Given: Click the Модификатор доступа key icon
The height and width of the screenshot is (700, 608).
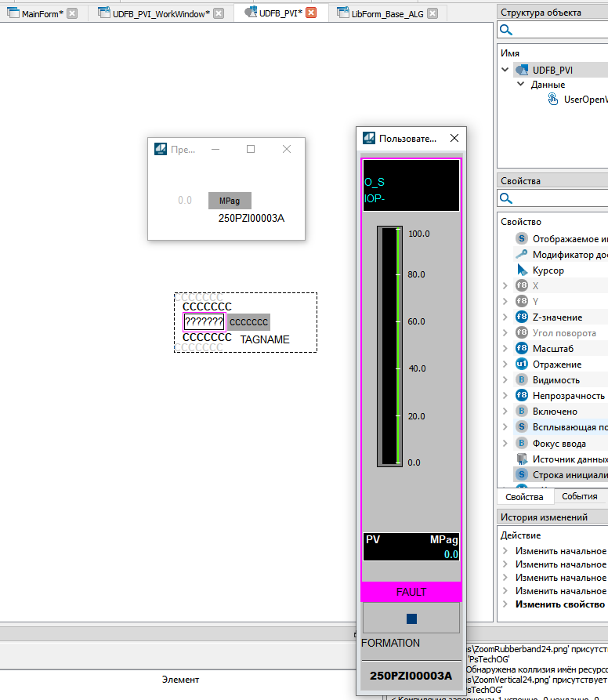Looking at the screenshot, I should point(521,254).
